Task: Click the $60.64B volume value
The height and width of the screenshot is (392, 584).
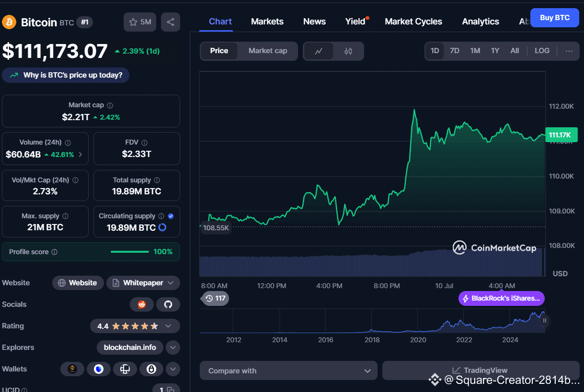Action: tap(23, 155)
